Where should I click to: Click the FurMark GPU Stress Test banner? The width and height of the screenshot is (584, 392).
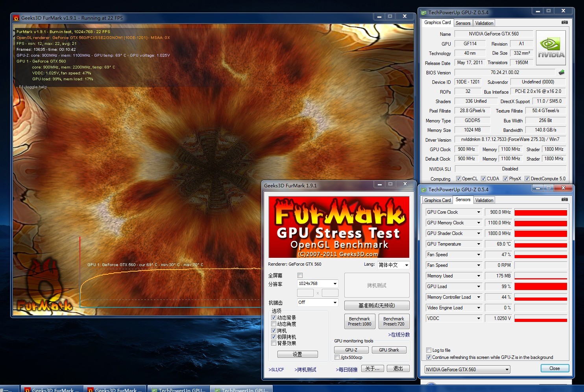point(339,227)
